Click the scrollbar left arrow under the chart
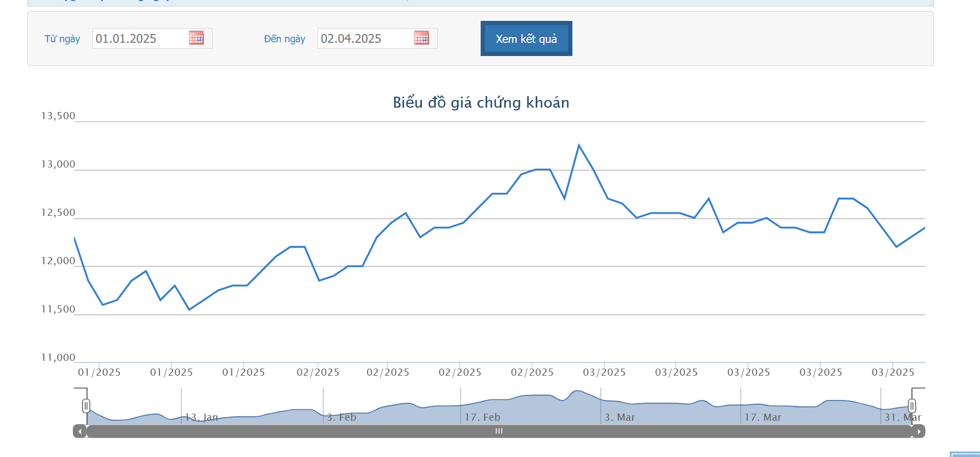980x457 pixels. [x=80, y=432]
